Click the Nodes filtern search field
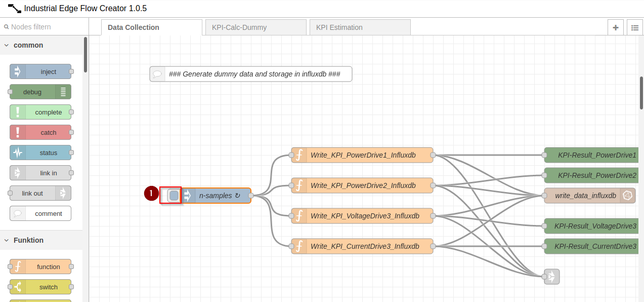 click(43, 26)
